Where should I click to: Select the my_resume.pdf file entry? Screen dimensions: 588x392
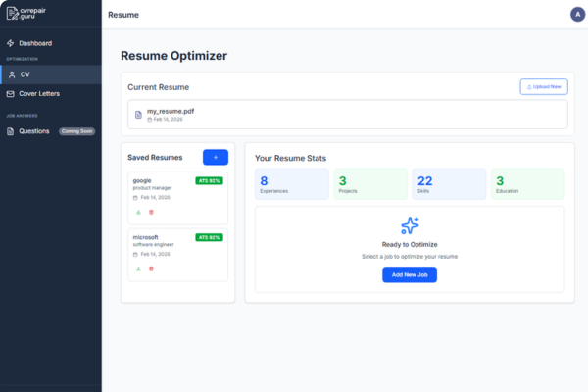click(x=348, y=115)
